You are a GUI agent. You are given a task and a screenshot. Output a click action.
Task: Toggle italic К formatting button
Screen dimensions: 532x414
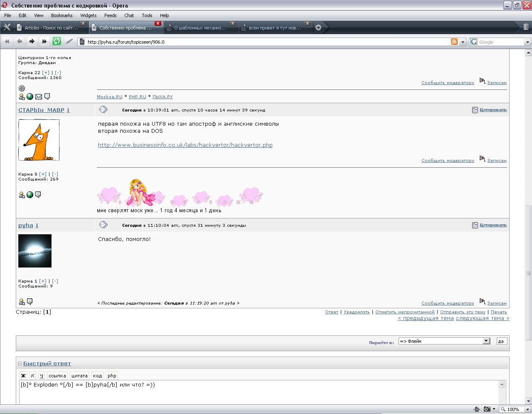click(33, 375)
